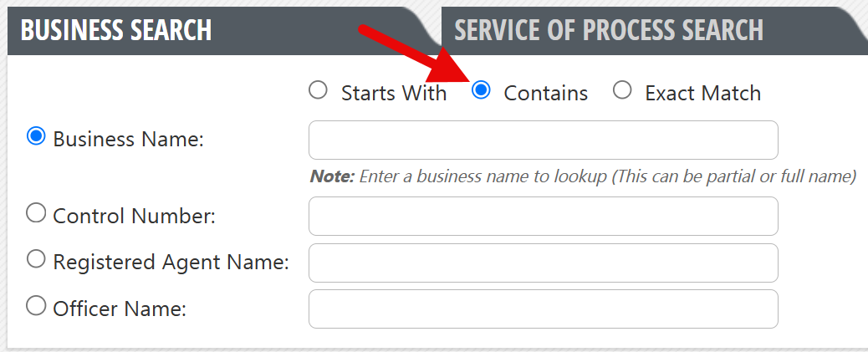Image resolution: width=868 pixels, height=352 pixels.
Task: Select the Business Name radio button
Action: click(x=36, y=136)
